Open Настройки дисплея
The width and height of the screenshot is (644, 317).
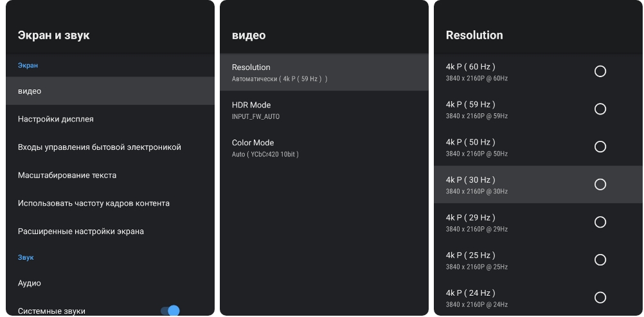point(110,119)
